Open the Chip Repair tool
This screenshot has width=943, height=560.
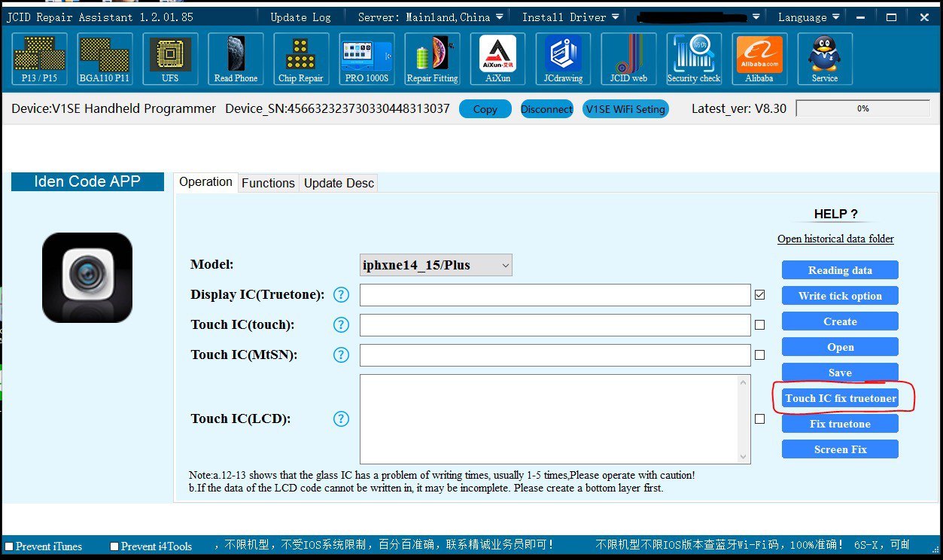(301, 59)
